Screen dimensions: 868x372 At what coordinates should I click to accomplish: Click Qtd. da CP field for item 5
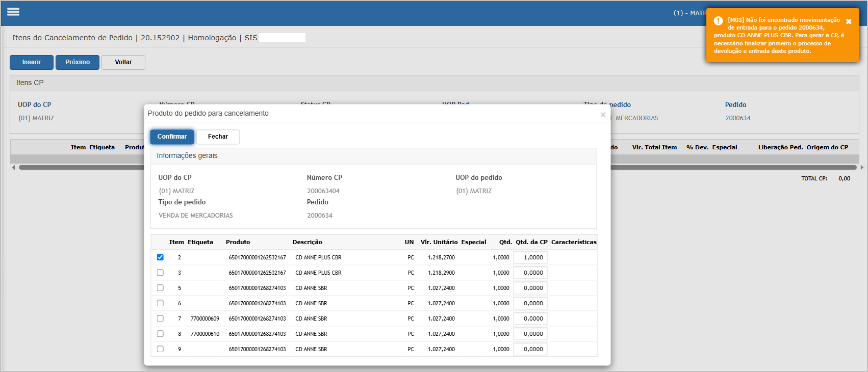[x=530, y=288]
